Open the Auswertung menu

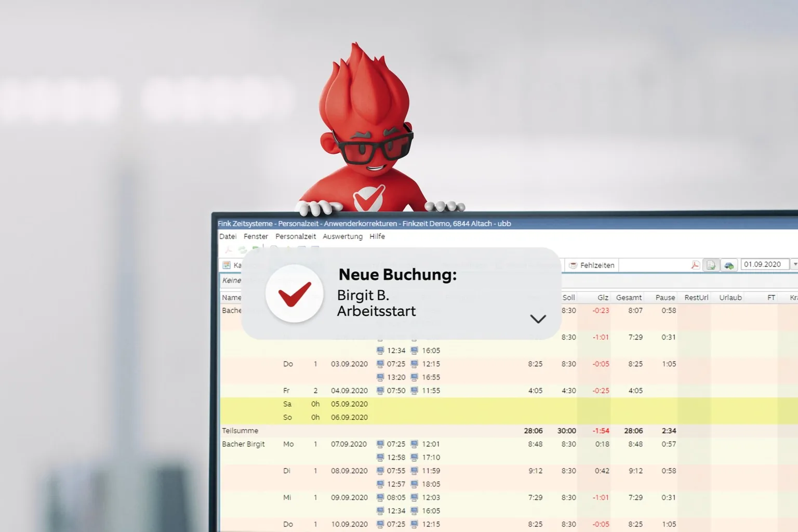343,236
